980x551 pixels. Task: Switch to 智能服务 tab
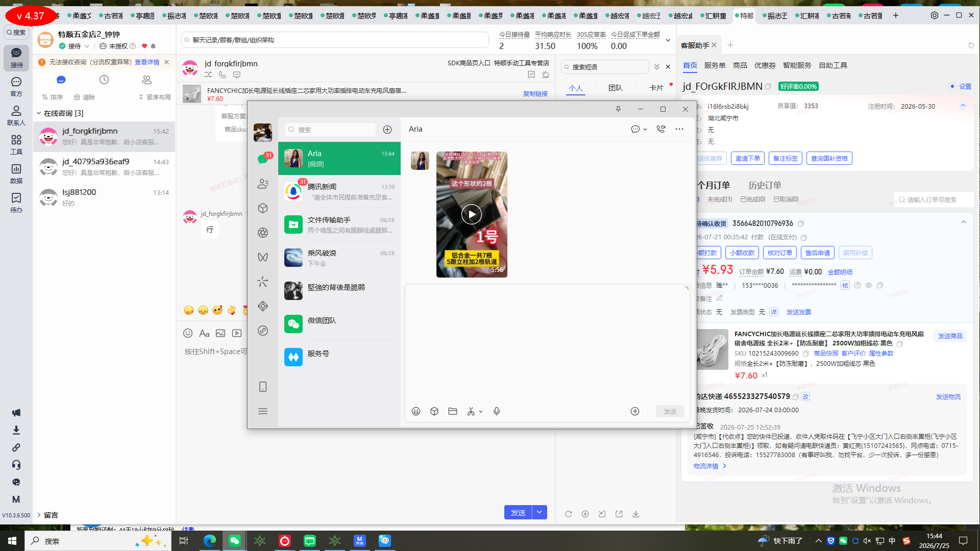(x=797, y=65)
